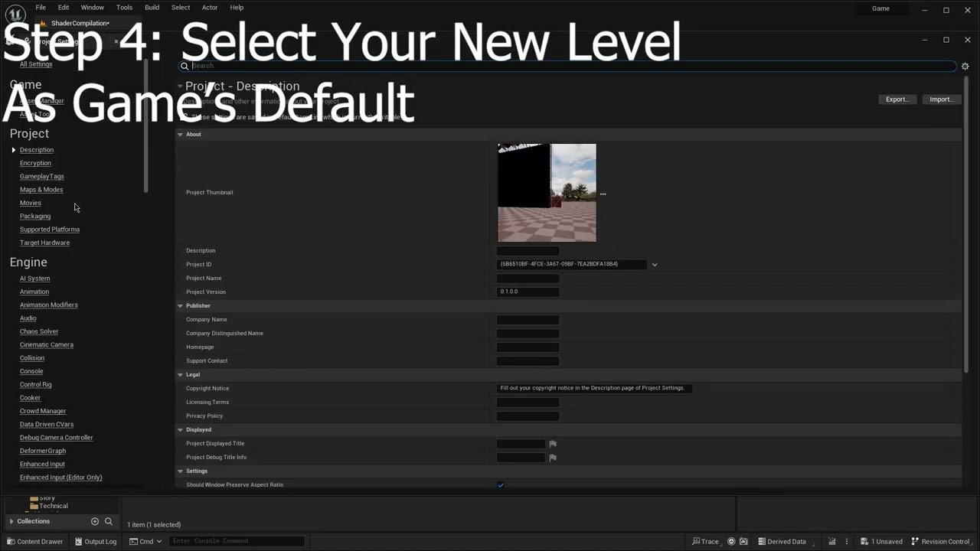Click the Homepage input field
The image size is (980, 551).
tap(528, 347)
